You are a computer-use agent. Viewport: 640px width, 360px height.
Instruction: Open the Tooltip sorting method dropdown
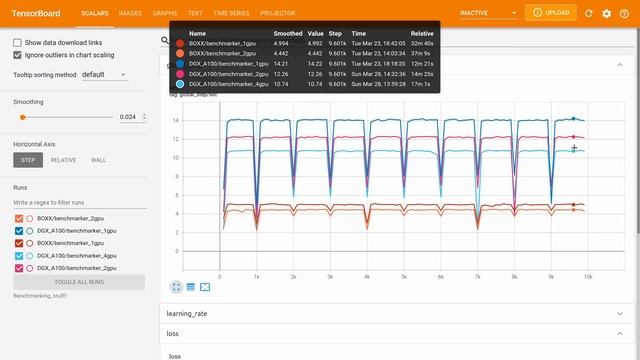coord(104,75)
